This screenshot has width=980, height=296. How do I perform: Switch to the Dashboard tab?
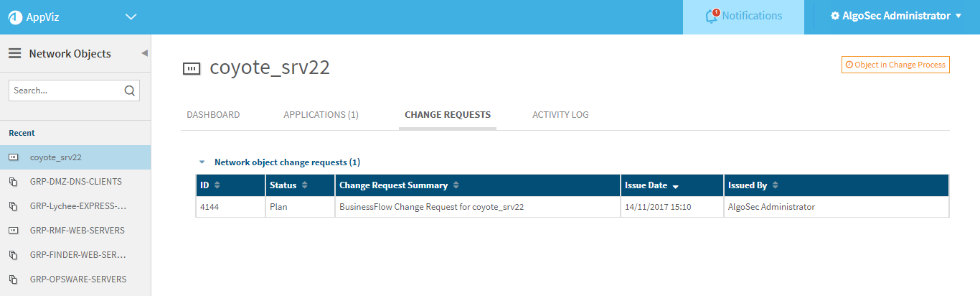pyautogui.click(x=213, y=115)
